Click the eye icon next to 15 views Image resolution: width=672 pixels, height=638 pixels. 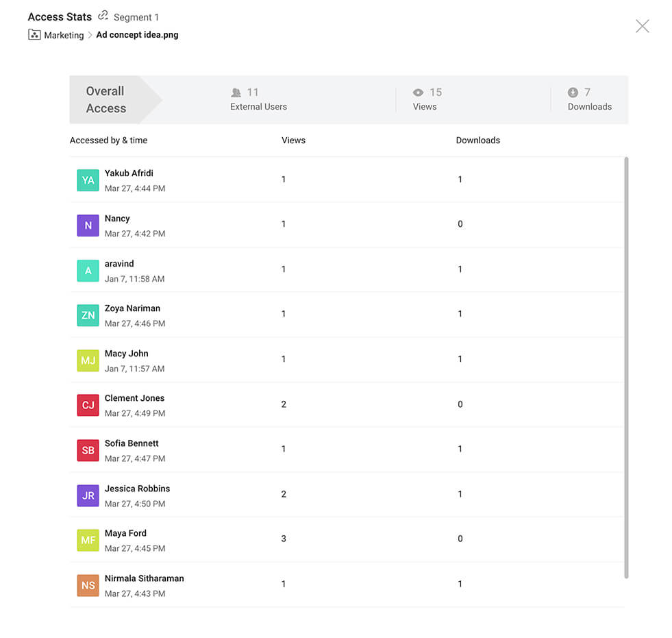(x=418, y=93)
